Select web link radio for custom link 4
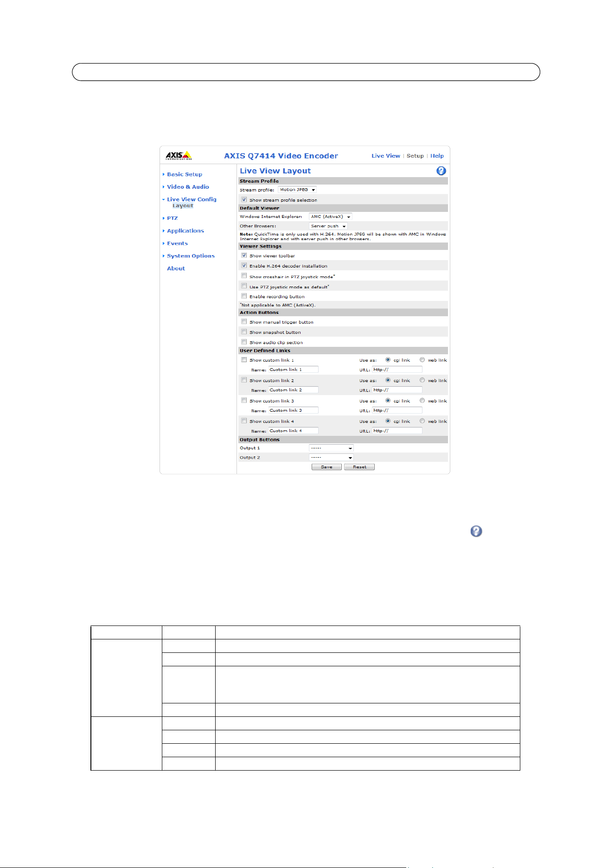614x868 pixels. coord(422,421)
